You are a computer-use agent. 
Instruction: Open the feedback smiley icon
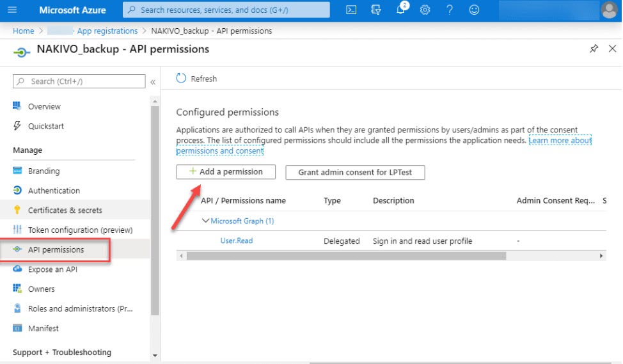474,10
